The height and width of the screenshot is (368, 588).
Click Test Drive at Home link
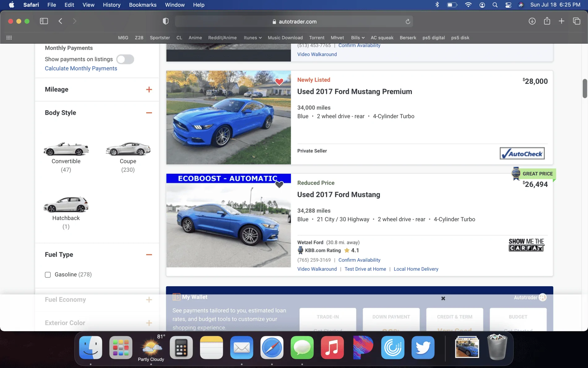coord(365,269)
